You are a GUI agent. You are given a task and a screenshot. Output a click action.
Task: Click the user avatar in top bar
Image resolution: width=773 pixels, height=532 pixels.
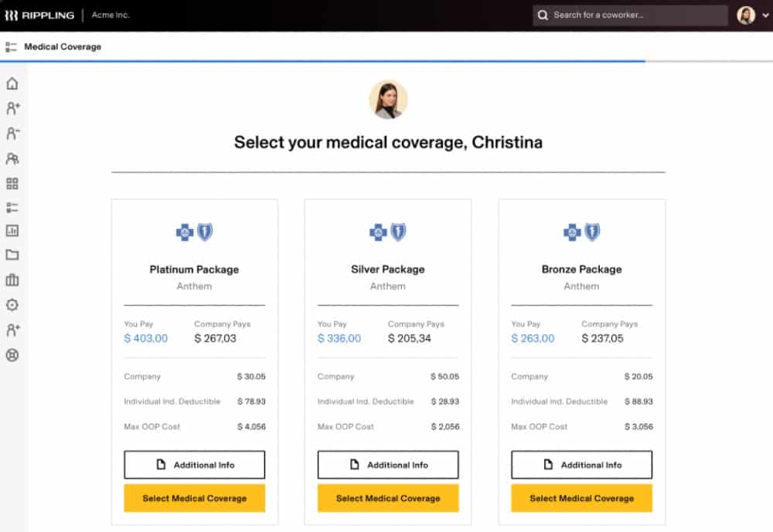tap(746, 15)
